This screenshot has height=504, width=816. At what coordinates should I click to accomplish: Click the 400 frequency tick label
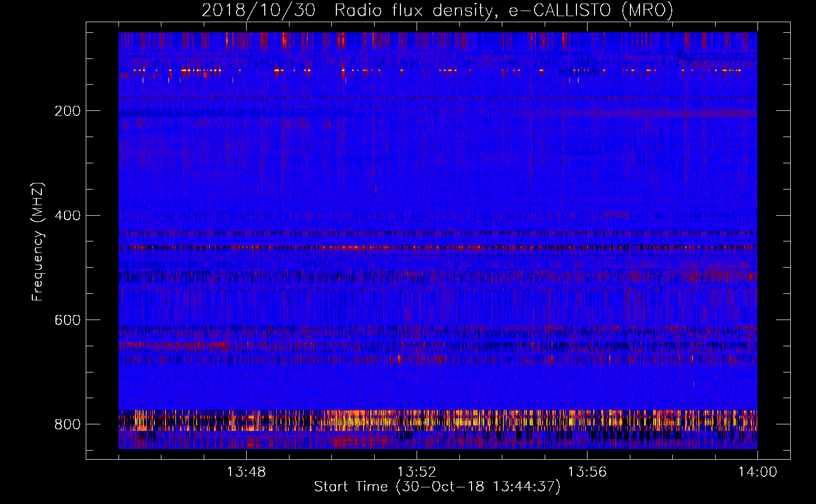coord(68,216)
